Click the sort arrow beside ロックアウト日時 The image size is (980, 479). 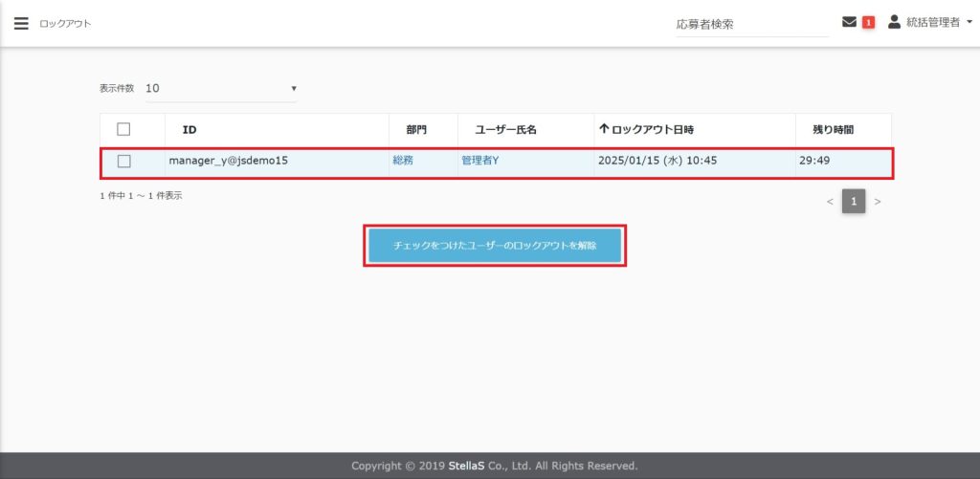tap(604, 130)
